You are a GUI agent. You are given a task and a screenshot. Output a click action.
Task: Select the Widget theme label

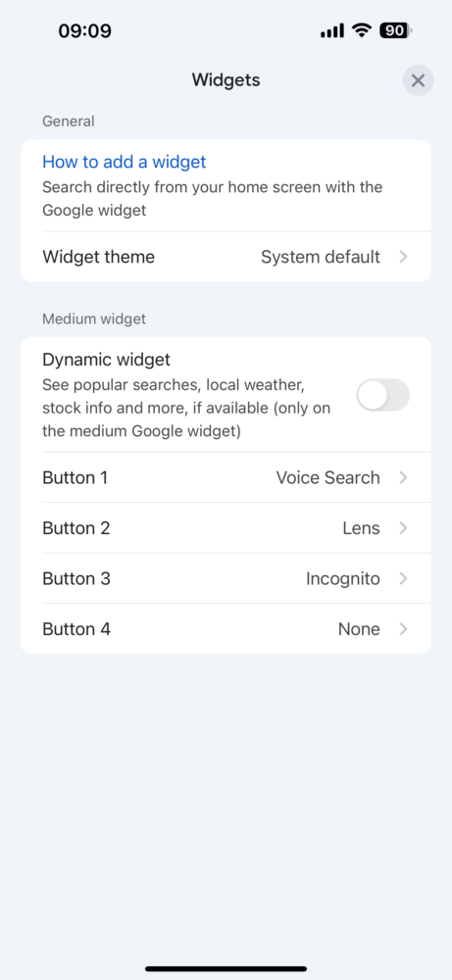[x=99, y=257]
